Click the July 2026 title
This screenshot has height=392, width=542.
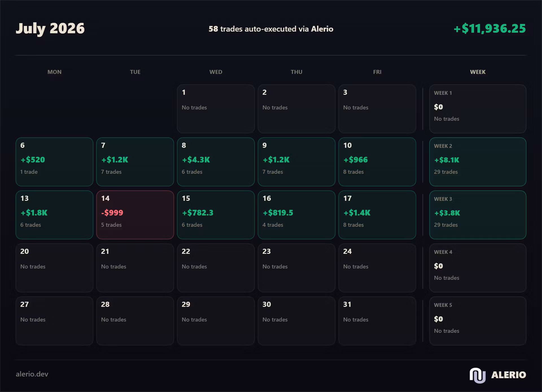50,28
